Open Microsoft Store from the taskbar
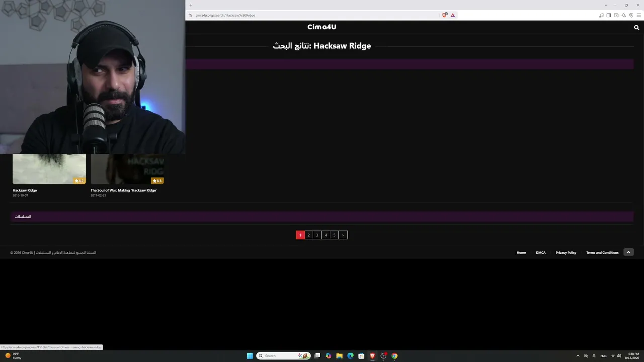 361,356
